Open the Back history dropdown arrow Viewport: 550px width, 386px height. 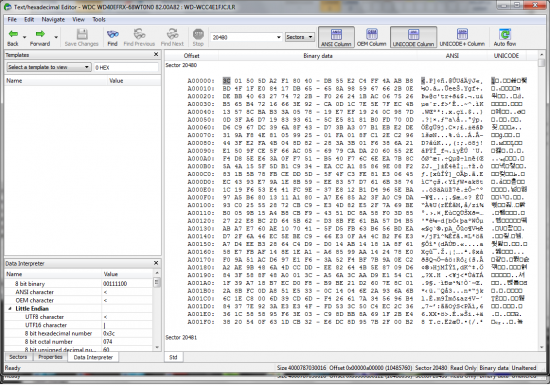coord(25,37)
